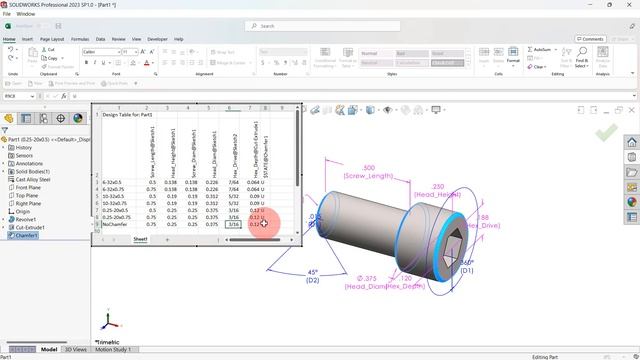Viewport: 640px width, 360px height.
Task: Click the font color red A swatch
Action: 147,63
